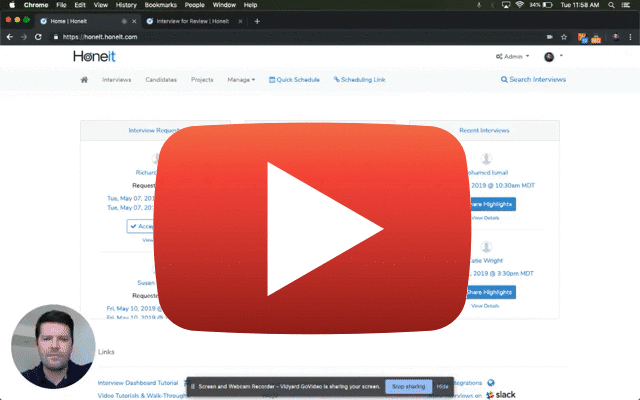The width and height of the screenshot is (640, 400).
Task: Open the Window menu
Action: pyautogui.click(x=224, y=5)
